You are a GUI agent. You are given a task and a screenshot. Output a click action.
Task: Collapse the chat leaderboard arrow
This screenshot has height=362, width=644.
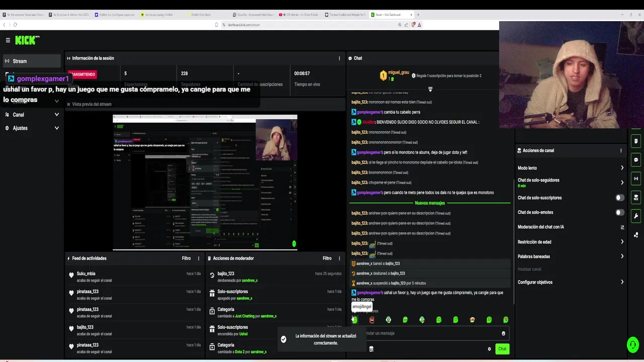pyautogui.click(x=430, y=89)
